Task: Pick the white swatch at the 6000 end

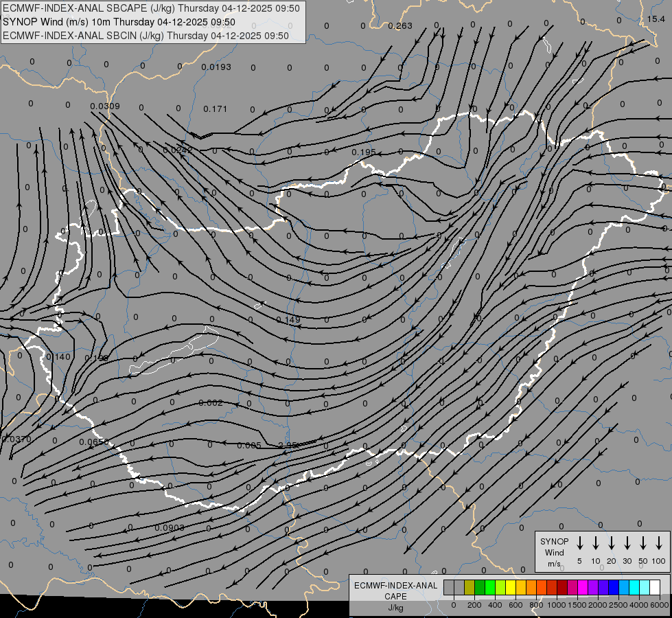Action: 655,587
